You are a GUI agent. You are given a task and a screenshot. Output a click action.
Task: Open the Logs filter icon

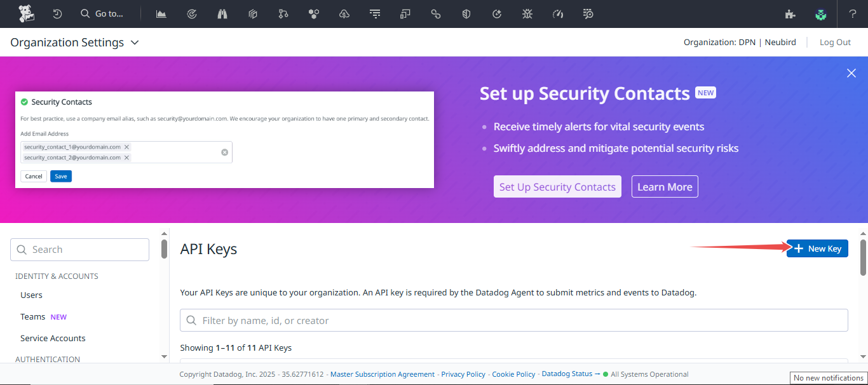click(374, 13)
